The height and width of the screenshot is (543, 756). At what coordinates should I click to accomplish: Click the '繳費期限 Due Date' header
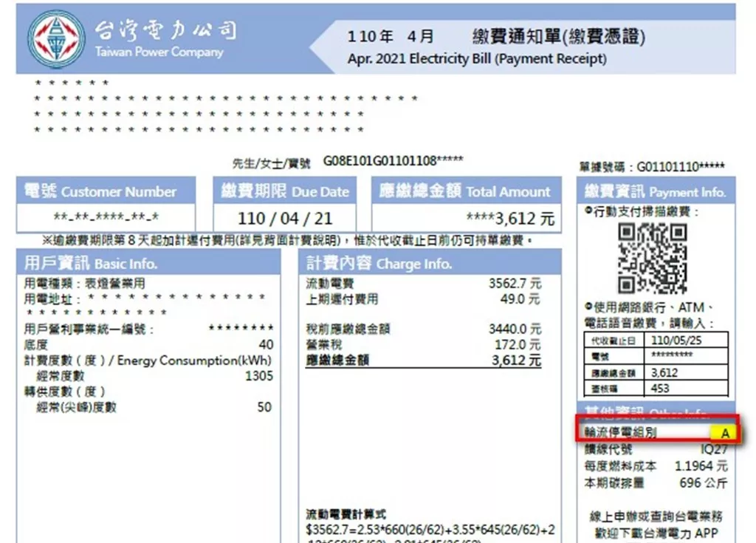tap(285, 191)
